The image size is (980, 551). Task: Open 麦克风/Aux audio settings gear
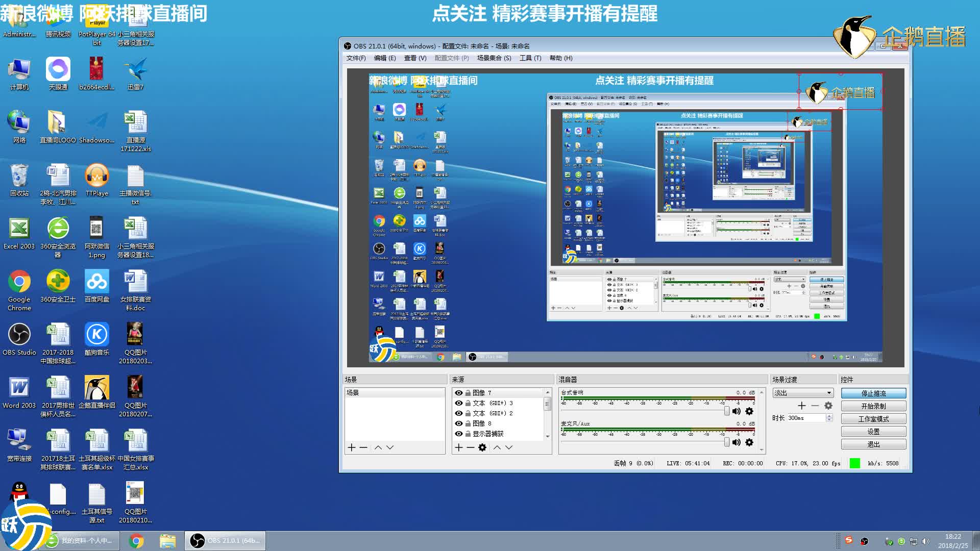[749, 442]
